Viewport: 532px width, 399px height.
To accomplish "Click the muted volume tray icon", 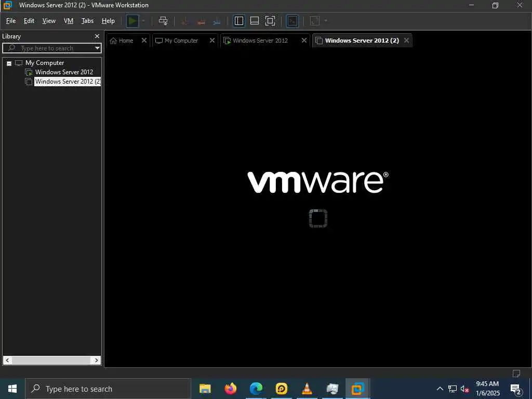I will pyautogui.click(x=465, y=389).
